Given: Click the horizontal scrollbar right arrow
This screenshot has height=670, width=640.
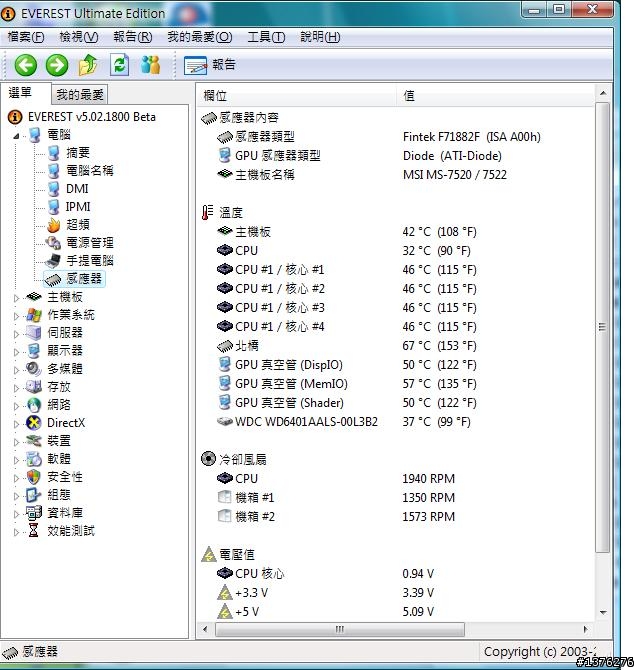Looking at the screenshot, I should pyautogui.click(x=585, y=629).
